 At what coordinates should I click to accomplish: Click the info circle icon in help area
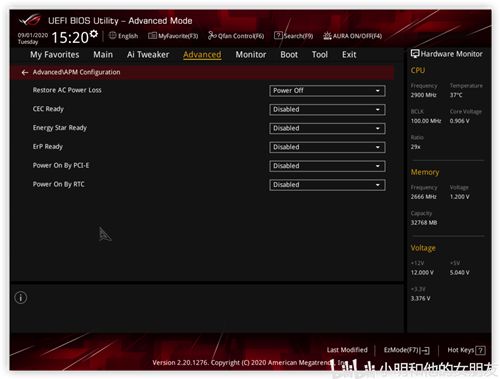pos(21,298)
